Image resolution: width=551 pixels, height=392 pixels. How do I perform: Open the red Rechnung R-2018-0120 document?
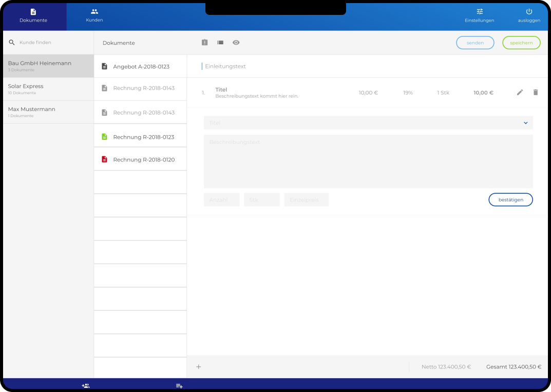click(x=143, y=160)
